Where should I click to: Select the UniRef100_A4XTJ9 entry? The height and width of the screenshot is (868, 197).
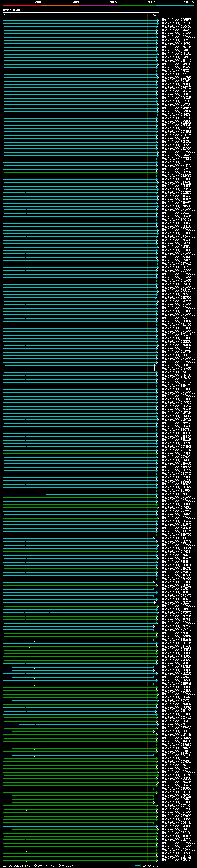177,538
